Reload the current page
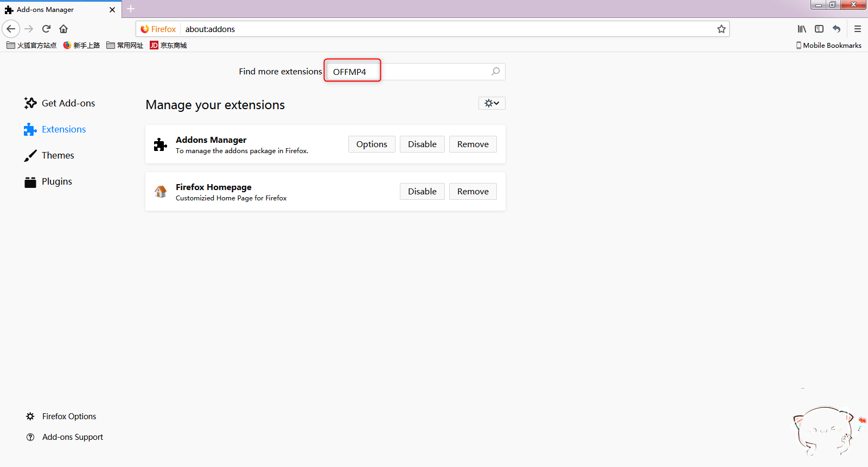868x467 pixels. [46, 29]
